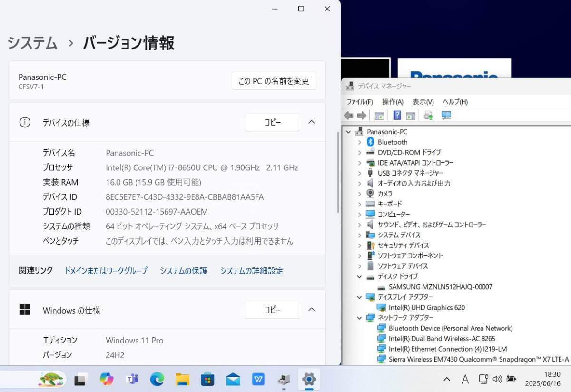The height and width of the screenshot is (392, 571).
Task: Click the Properties icon on Device Manager toolbar
Action: 410,115
